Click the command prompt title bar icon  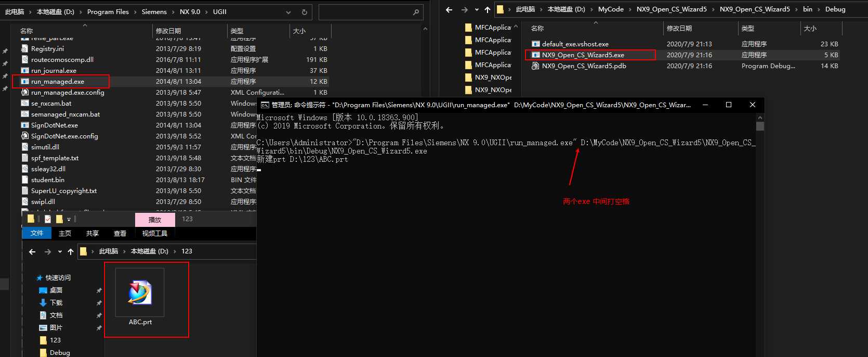(265, 105)
